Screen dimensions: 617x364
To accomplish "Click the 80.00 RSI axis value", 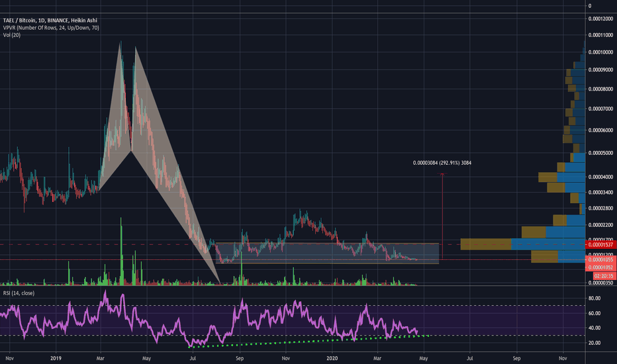I will (594, 298).
